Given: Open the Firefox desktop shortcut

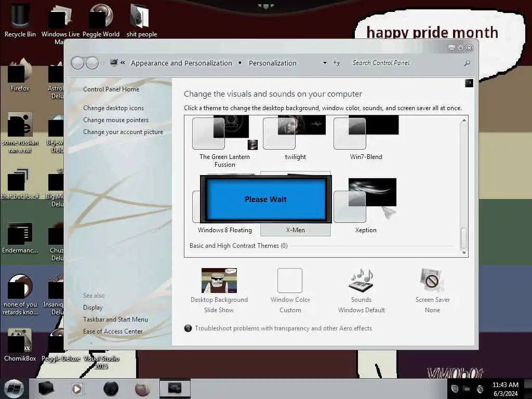Looking at the screenshot, I should point(20,75).
